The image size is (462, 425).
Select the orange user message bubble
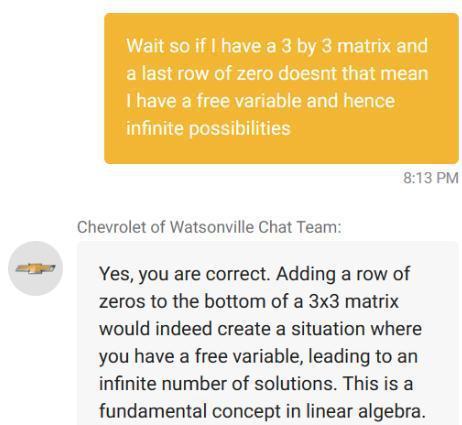pyautogui.click(x=281, y=88)
